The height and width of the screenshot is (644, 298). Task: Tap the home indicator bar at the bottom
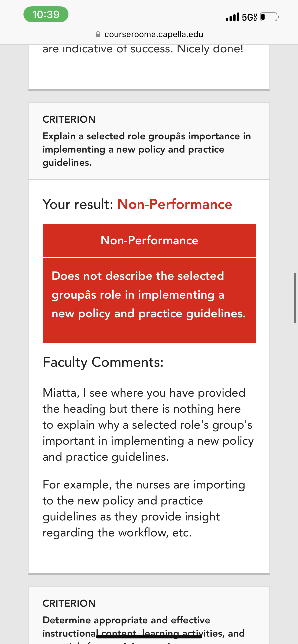tap(149, 637)
